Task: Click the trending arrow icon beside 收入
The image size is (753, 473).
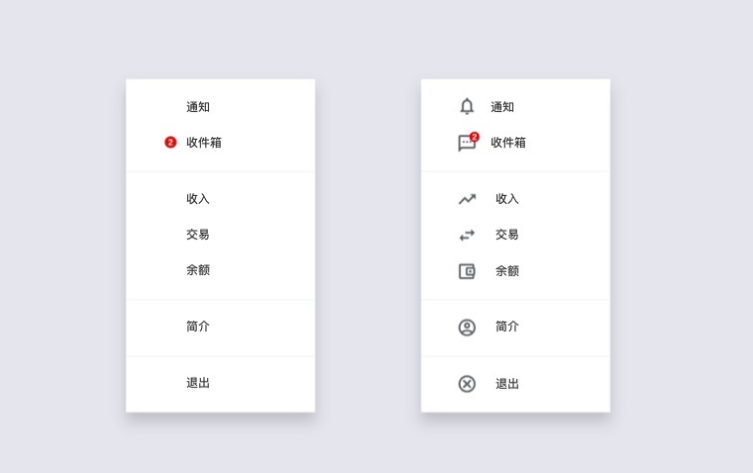Action: tap(467, 199)
